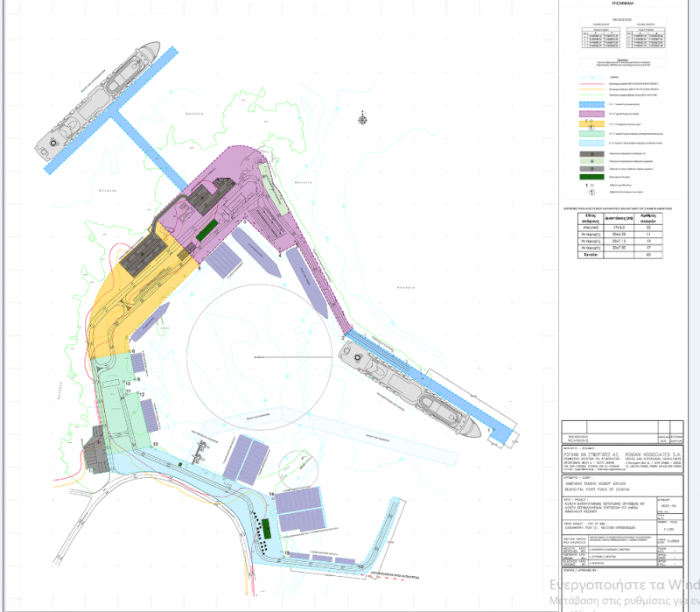Click the ΥΠΟΜΝΗΜΑ legend title

(623, 4)
